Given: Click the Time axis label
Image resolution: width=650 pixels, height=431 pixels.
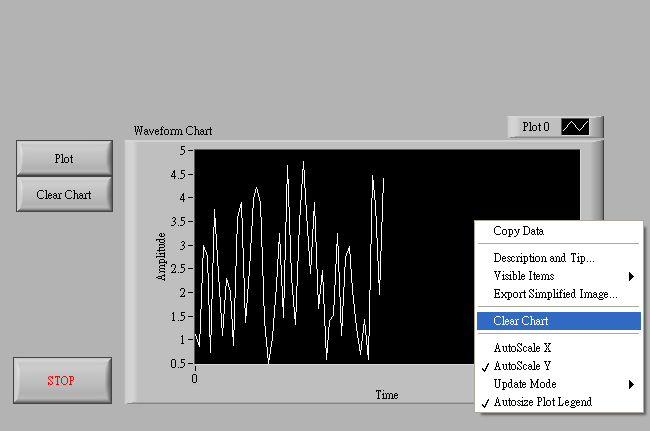Looking at the screenshot, I should [x=387, y=395].
